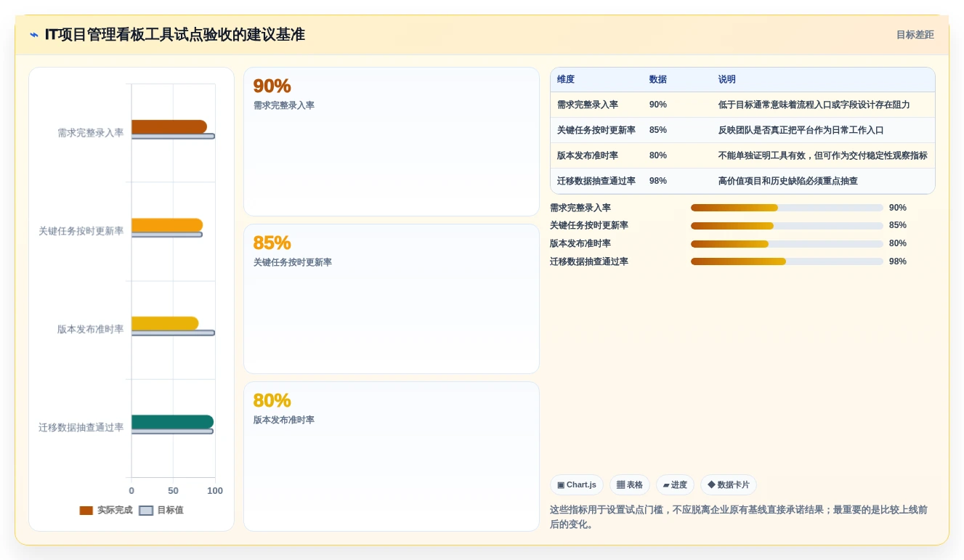Screen dimensions: 964x560
Task: Click the footnote about 试点门槛
Action: pos(739,517)
